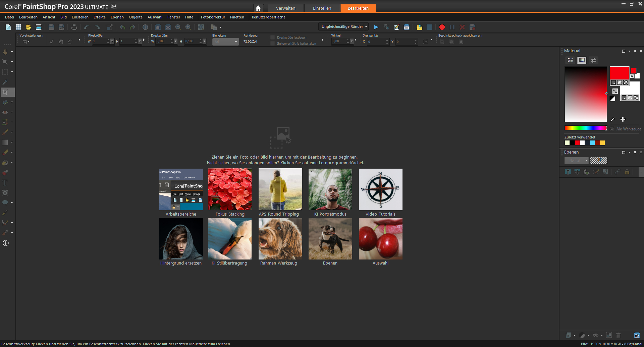Click the eyedropper icon in Material palette
The width and height of the screenshot is (644, 347).
[612, 119]
